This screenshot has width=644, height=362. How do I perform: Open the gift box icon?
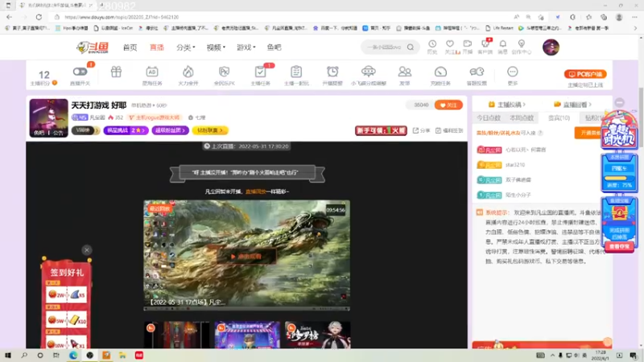click(x=116, y=72)
